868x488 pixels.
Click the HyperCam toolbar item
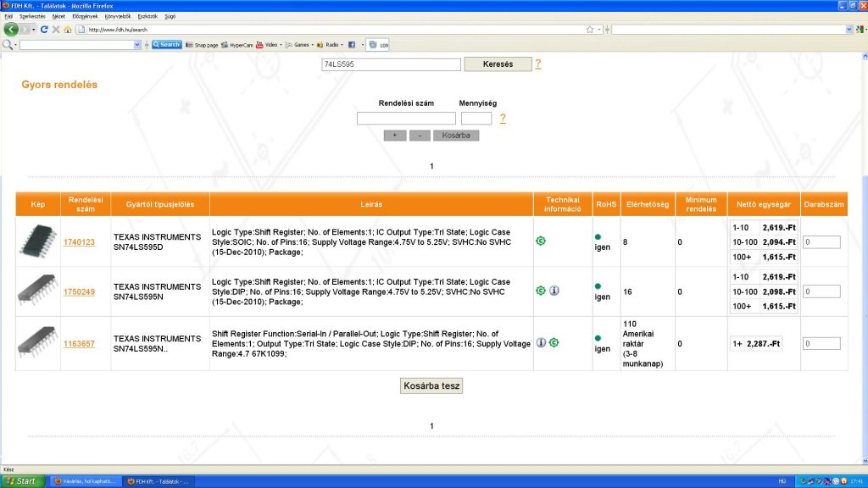[237, 45]
